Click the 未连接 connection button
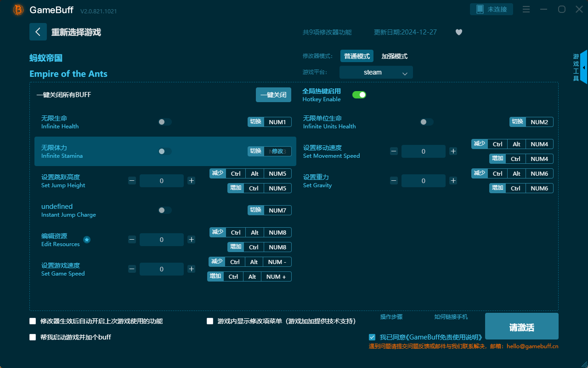Image resolution: width=588 pixels, height=368 pixels. 492,9
